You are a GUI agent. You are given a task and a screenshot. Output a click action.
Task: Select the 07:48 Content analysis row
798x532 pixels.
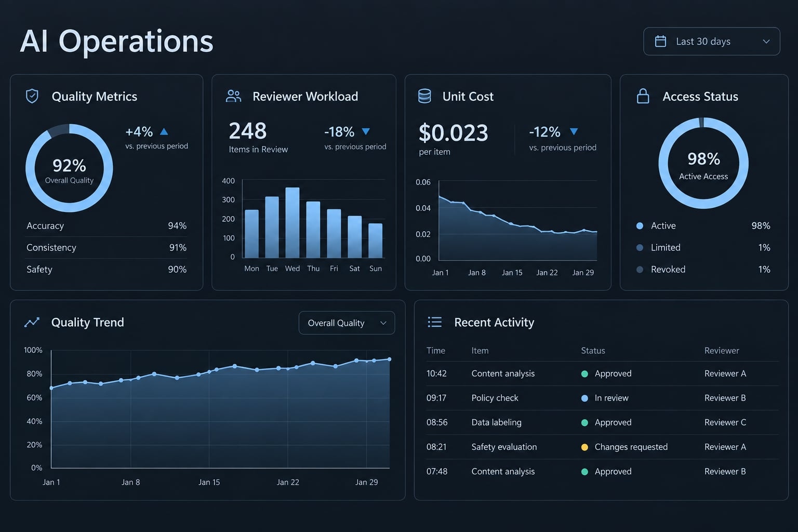(602, 471)
